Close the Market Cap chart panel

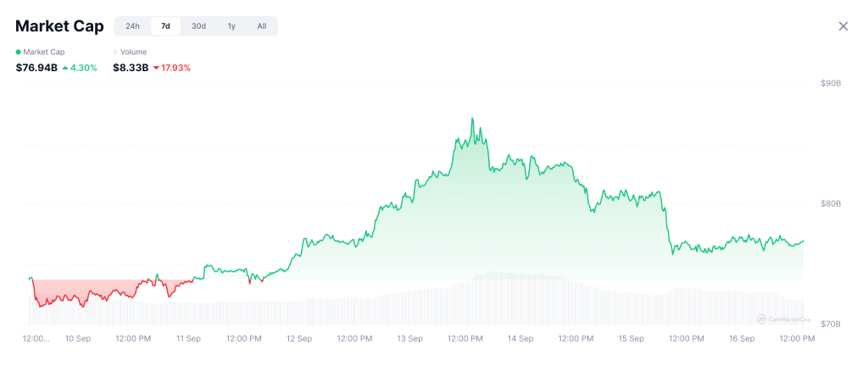click(x=843, y=26)
